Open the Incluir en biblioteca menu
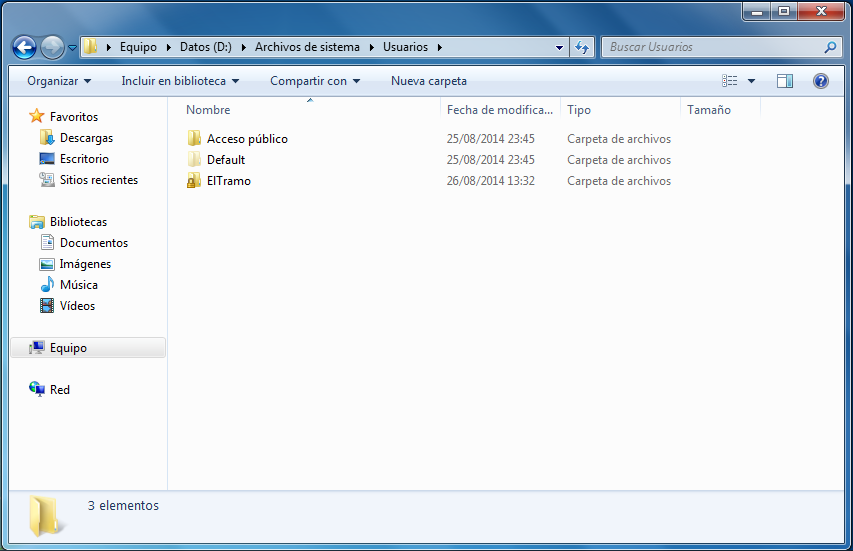The width and height of the screenshot is (853, 551). point(180,81)
